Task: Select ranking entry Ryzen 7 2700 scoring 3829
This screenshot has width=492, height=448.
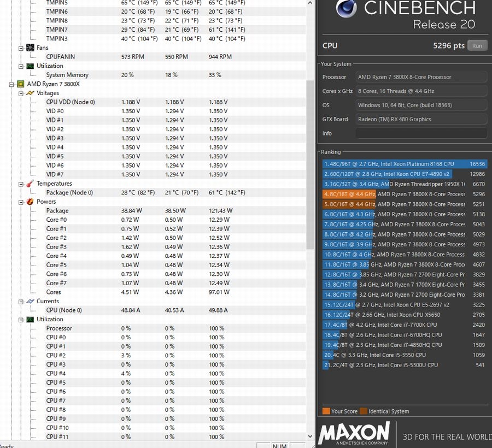Action: (x=404, y=275)
